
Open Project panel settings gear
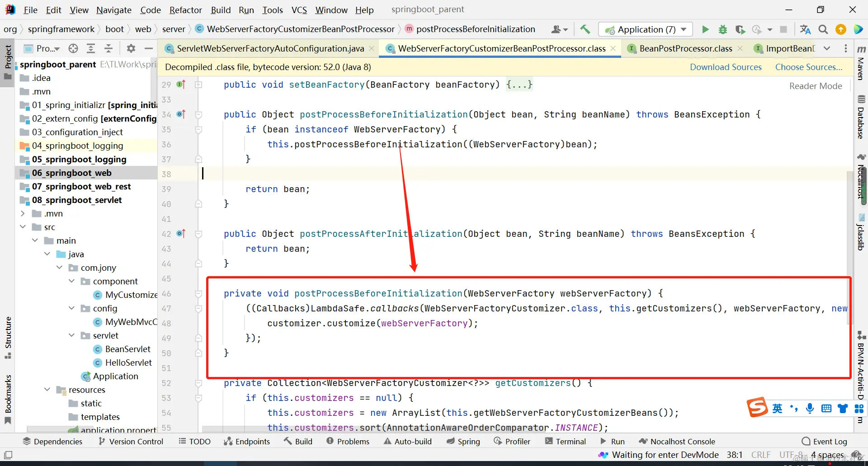tap(131, 48)
